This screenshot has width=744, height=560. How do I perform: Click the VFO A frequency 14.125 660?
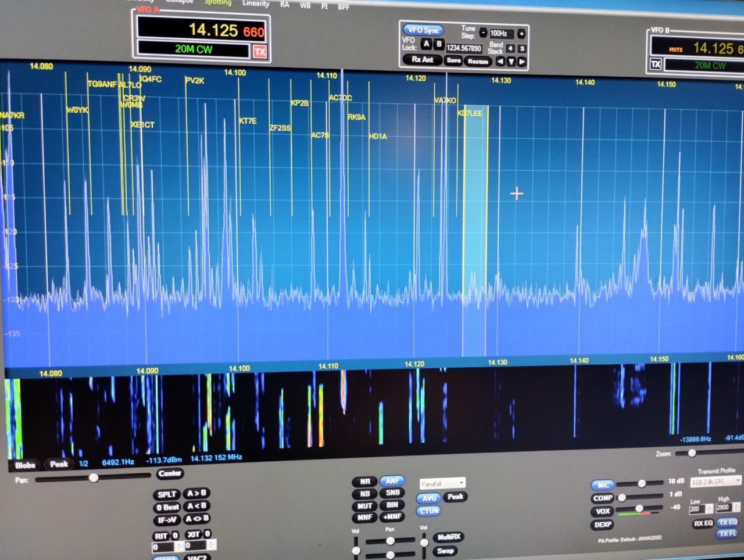226,30
